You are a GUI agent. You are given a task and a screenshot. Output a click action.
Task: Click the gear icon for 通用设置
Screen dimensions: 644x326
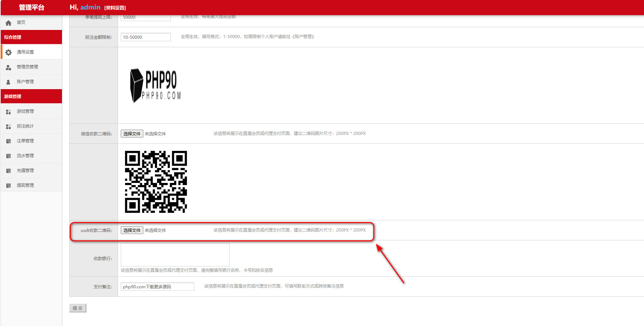tap(8, 52)
